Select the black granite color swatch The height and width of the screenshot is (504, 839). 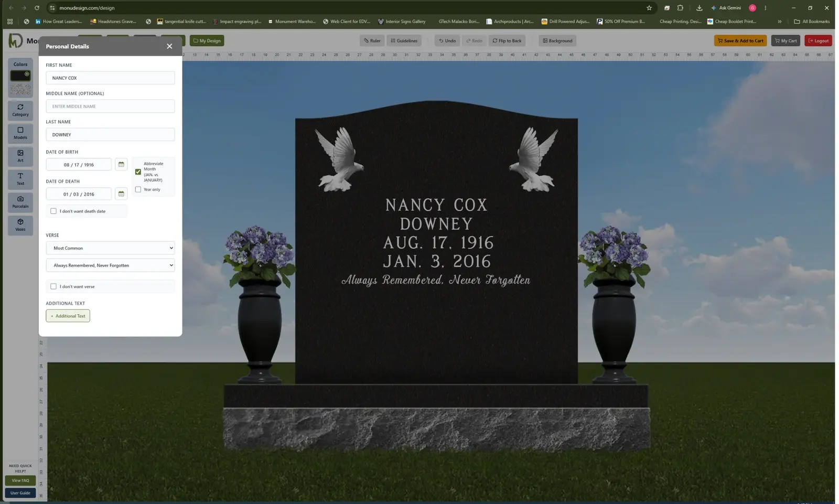pos(20,76)
